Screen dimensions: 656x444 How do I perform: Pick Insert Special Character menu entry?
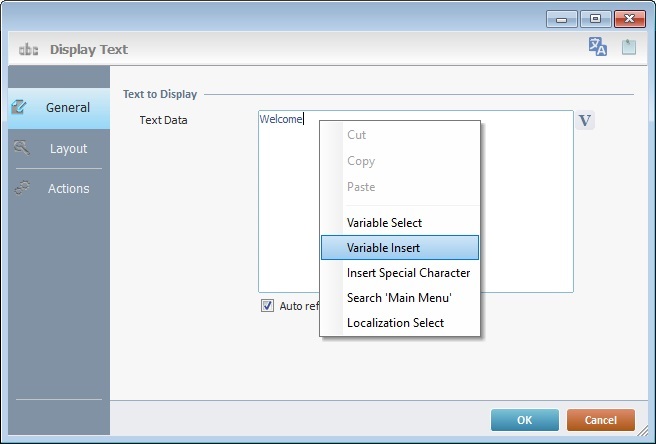point(408,273)
